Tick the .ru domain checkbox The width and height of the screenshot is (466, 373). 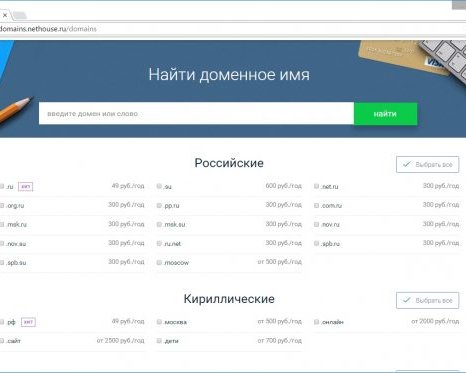(x=2, y=186)
